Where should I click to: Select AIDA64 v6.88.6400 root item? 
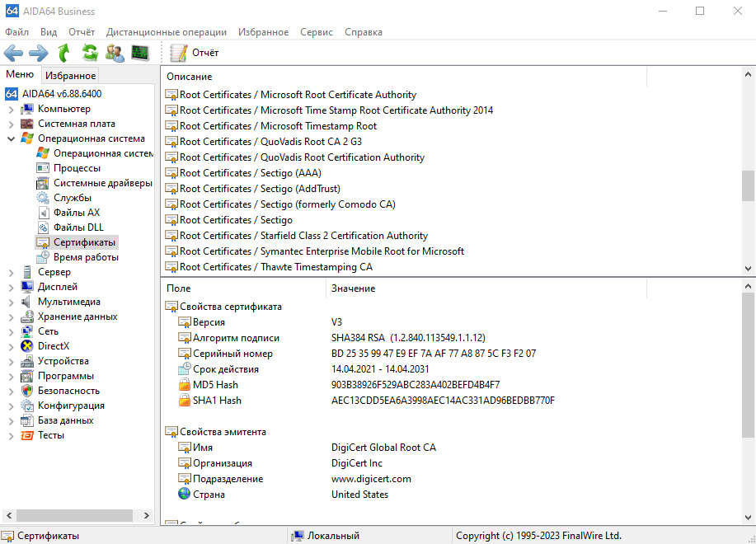62,93
